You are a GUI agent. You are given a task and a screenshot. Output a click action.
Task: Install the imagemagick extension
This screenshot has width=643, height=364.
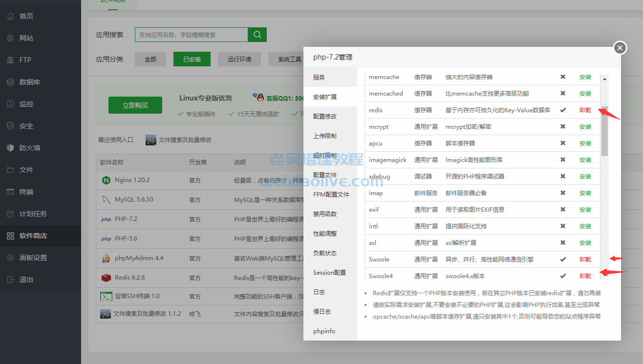point(585,160)
